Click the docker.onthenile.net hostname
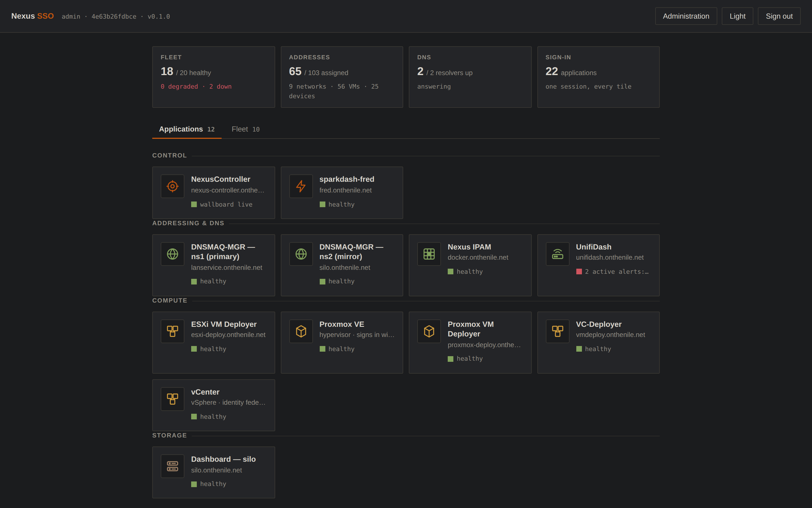 click(478, 257)
